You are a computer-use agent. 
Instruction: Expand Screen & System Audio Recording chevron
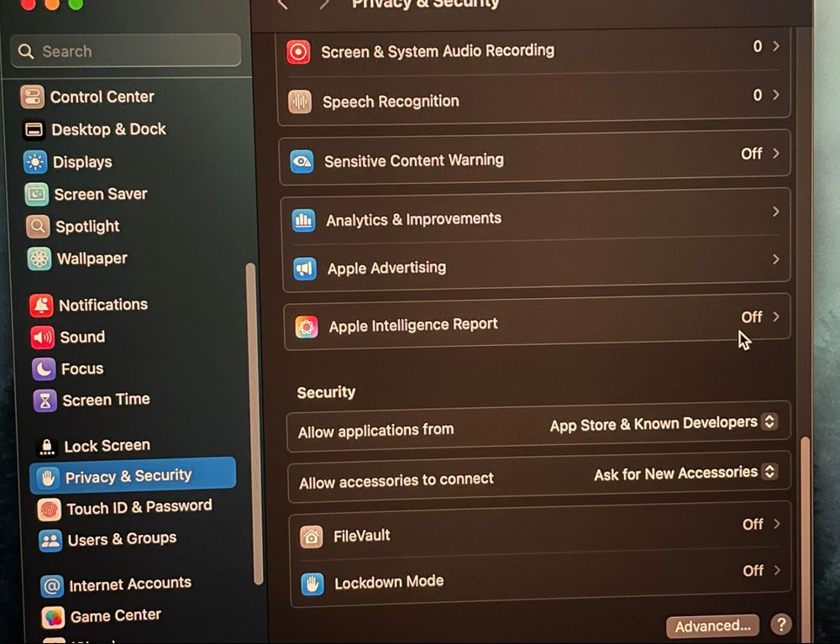coord(775,46)
